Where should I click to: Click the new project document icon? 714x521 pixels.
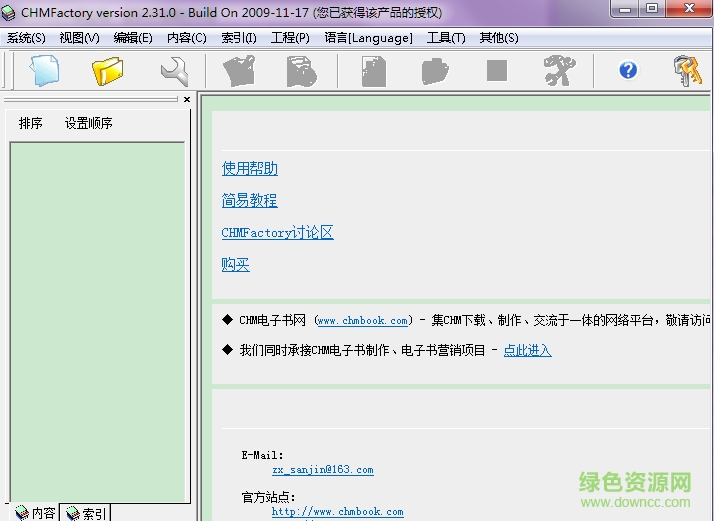[44, 71]
